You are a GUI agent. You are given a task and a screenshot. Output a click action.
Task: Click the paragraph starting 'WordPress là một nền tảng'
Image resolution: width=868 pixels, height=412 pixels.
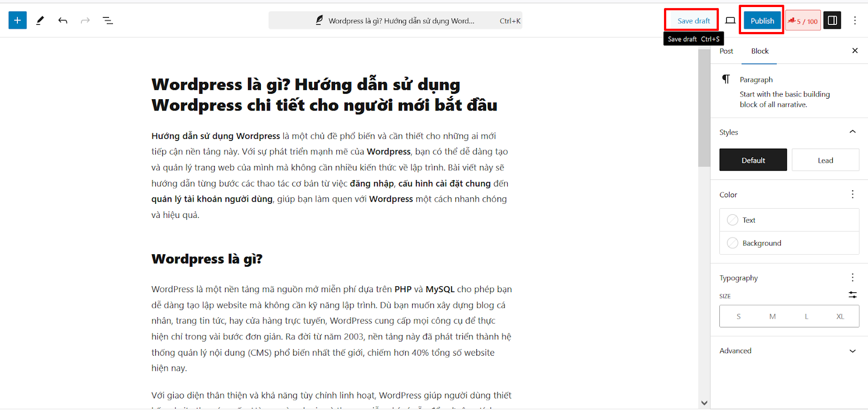(331, 329)
